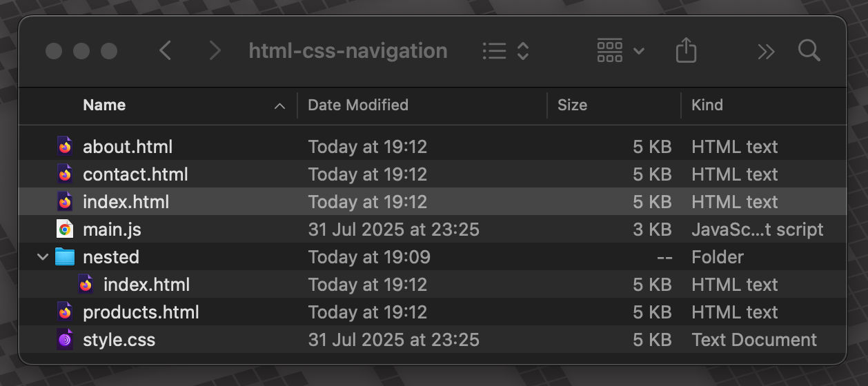
Task: Click the style.css file icon
Action: pyautogui.click(x=65, y=340)
